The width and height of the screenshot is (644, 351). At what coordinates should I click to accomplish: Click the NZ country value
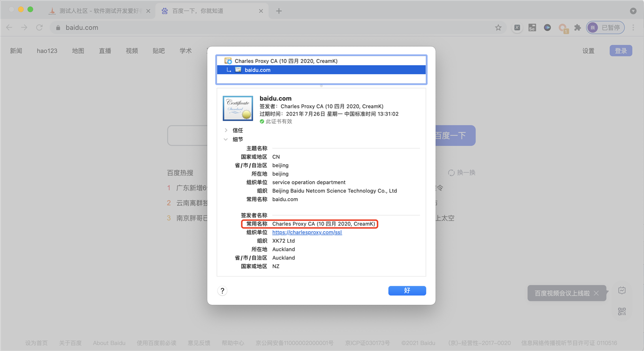(x=276, y=266)
